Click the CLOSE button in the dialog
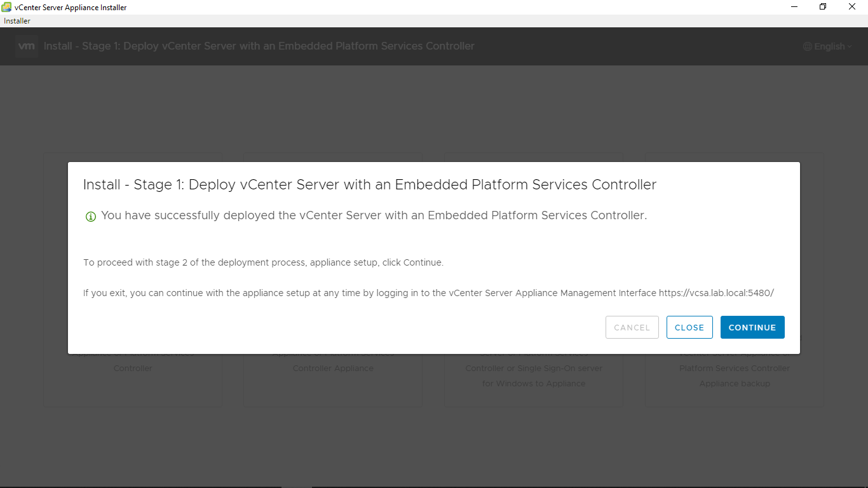 pyautogui.click(x=689, y=327)
